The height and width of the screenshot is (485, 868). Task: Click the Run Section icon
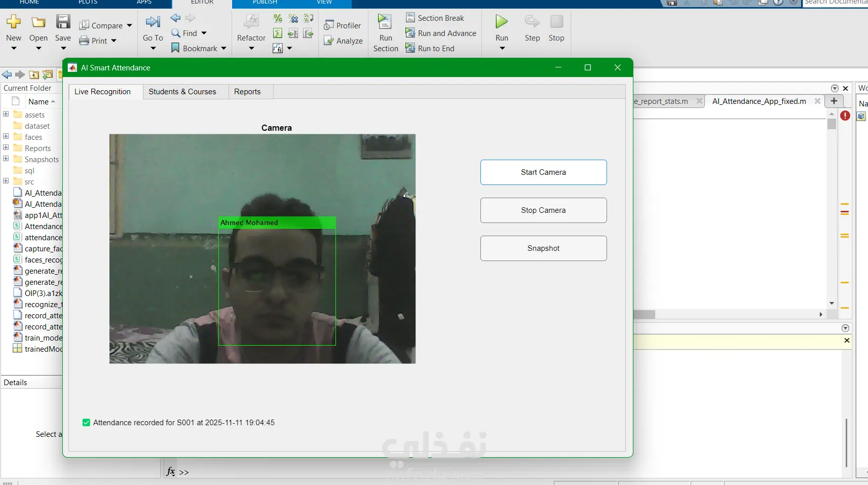point(385,21)
